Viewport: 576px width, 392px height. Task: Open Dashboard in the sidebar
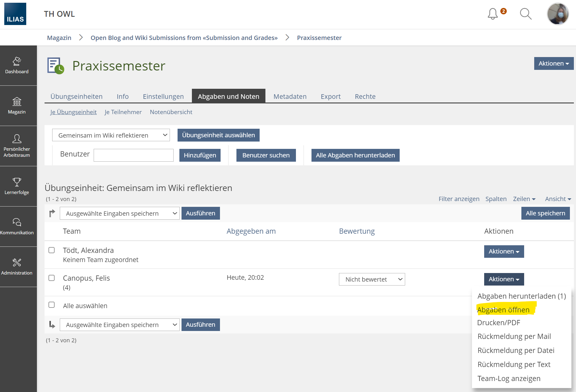click(17, 66)
